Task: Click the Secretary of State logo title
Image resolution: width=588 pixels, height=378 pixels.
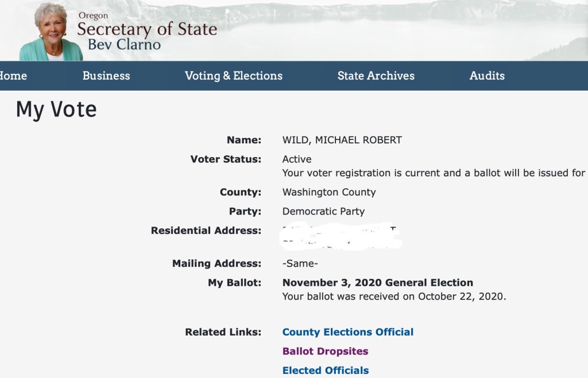Action: (147, 29)
